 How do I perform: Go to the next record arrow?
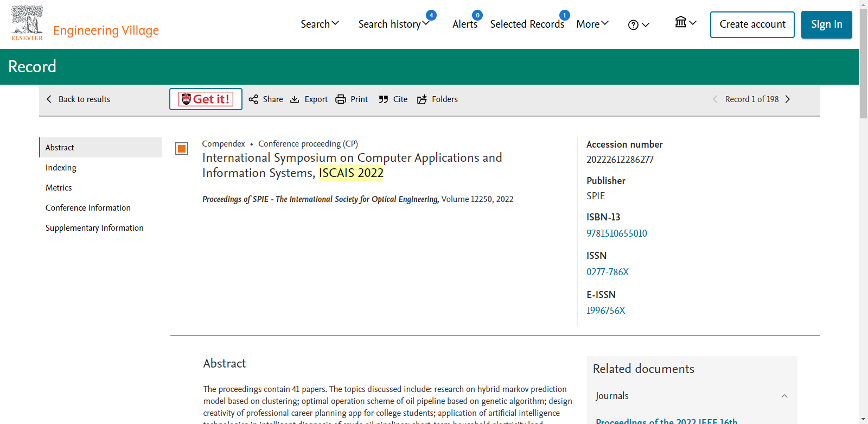coord(788,99)
